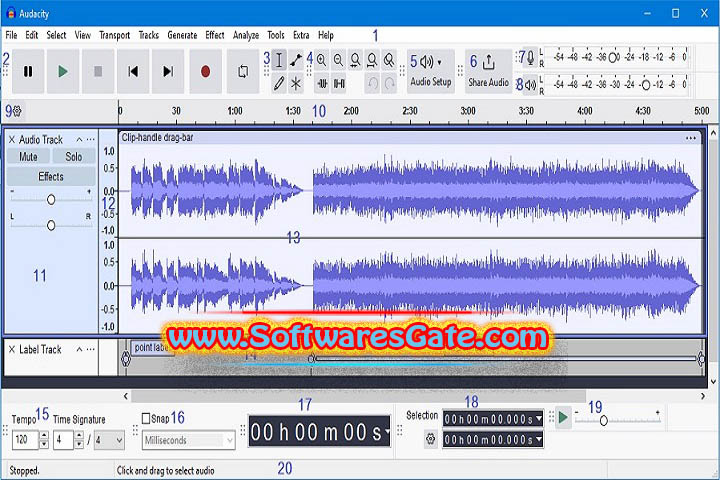
Task: Open the Generate menu
Action: [182, 35]
